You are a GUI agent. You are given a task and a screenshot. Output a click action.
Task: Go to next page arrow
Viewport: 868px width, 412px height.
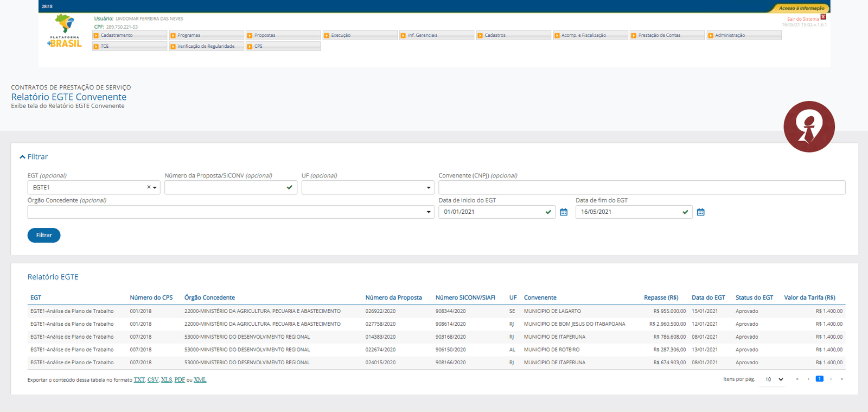click(831, 379)
